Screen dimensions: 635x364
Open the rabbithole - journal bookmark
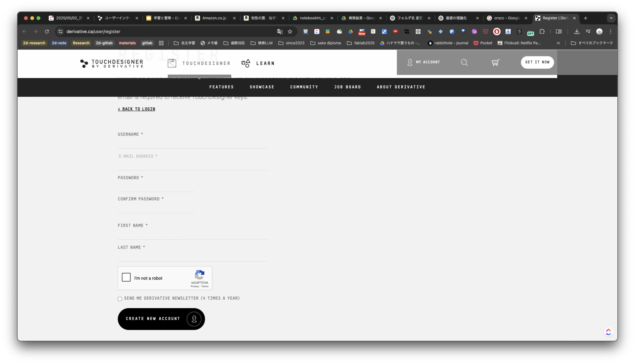tap(448, 43)
